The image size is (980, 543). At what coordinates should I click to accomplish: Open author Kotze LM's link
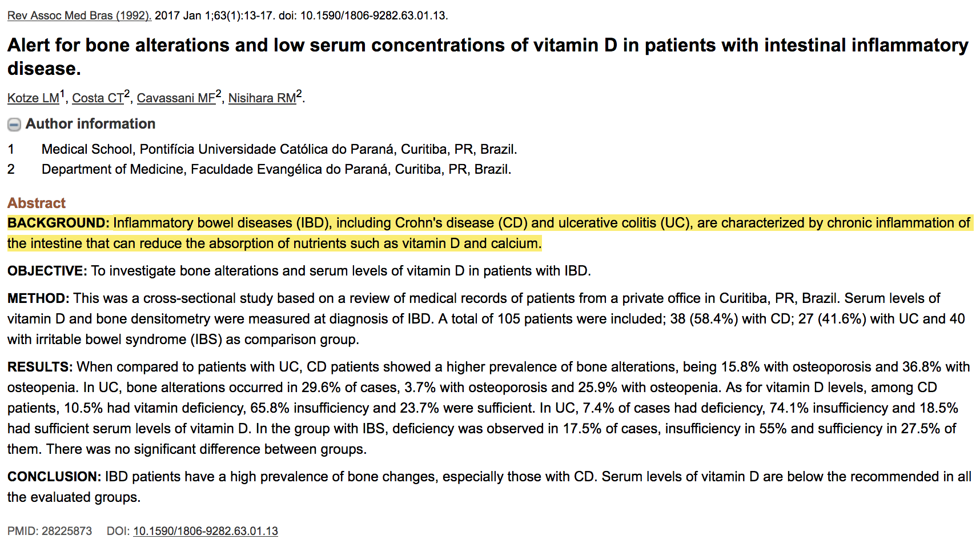click(x=33, y=98)
